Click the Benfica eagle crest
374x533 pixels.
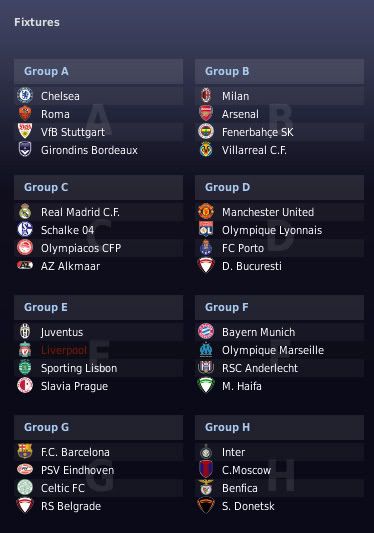point(206,487)
